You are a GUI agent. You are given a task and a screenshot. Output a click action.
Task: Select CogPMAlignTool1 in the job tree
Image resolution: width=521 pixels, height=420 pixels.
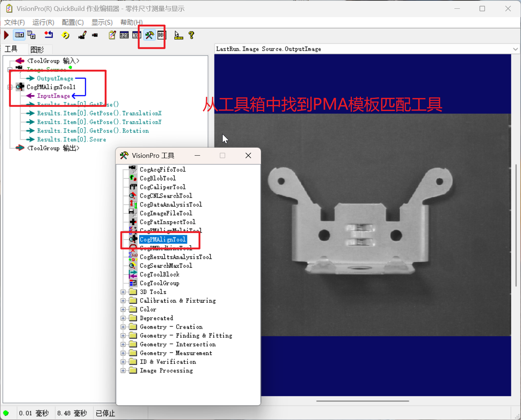(51, 87)
